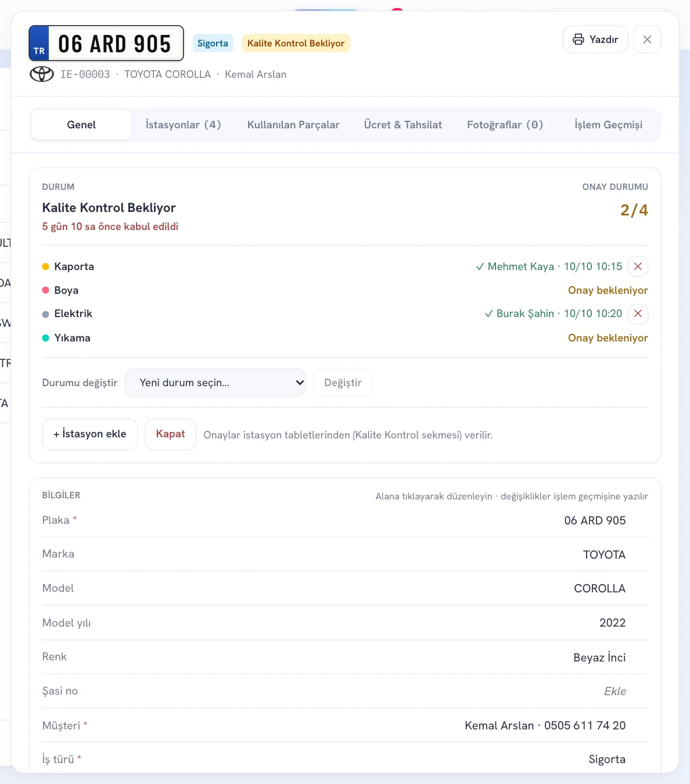Image resolution: width=690 pixels, height=784 pixels.
Task: View the Fotoğraflar (0) tab
Action: point(505,125)
